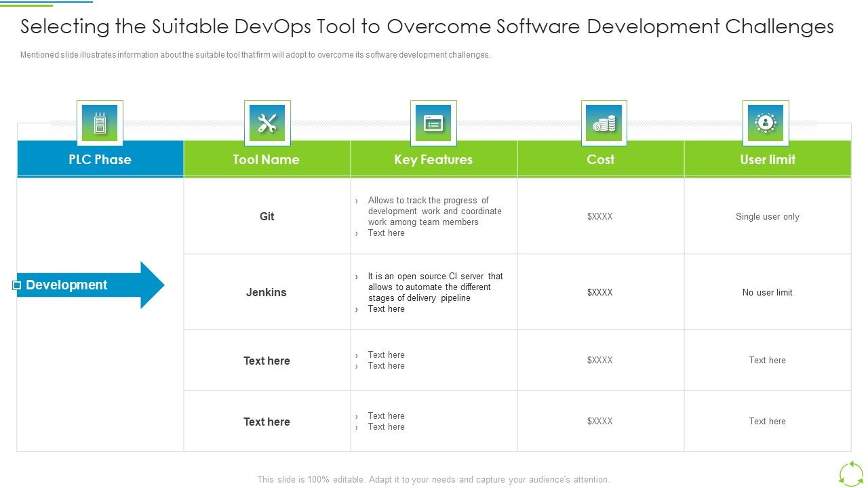
Task: Click the wrench and screwdriver tools icon
Action: [267, 123]
